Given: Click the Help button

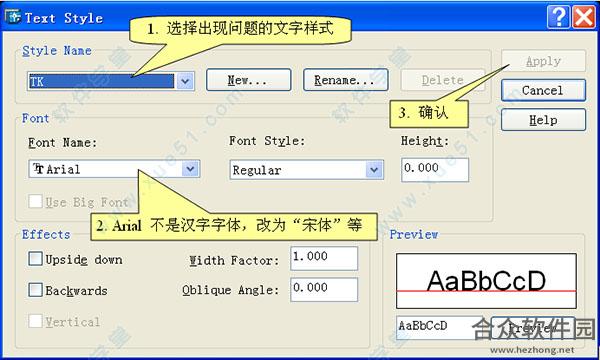Looking at the screenshot, I should click(x=543, y=120).
